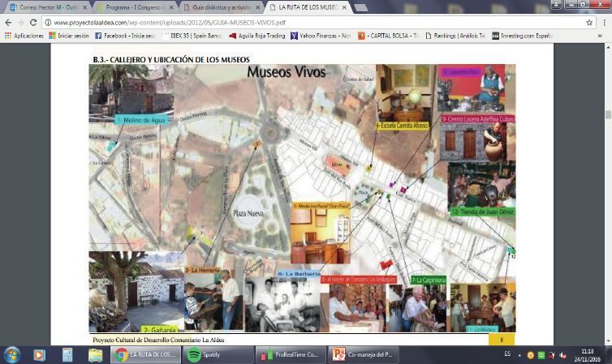Click the black and white Barbería photo
Image resolution: width=612 pixels, height=364 pixels.
282,305
